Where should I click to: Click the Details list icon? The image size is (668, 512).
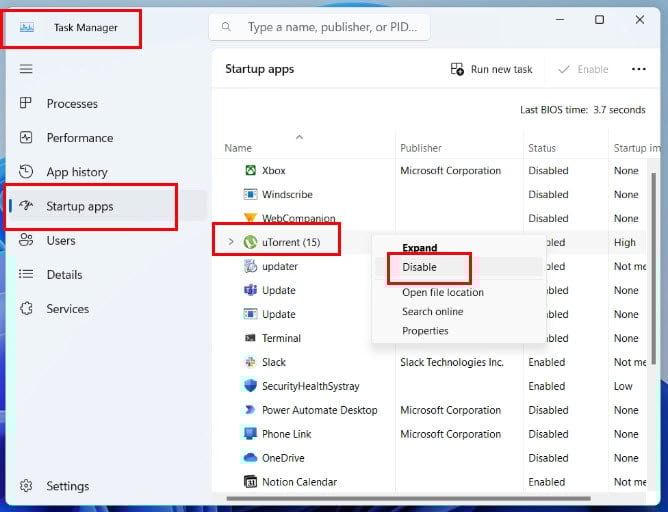coord(26,274)
